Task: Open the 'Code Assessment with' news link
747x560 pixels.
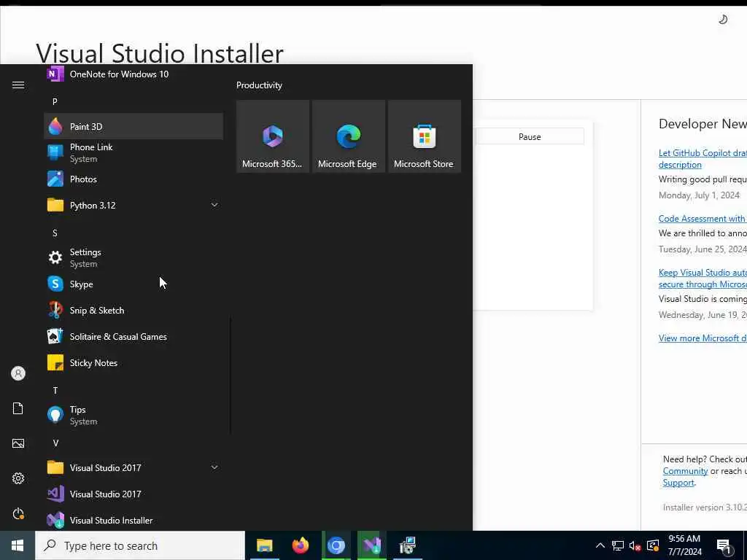Action: click(x=703, y=219)
